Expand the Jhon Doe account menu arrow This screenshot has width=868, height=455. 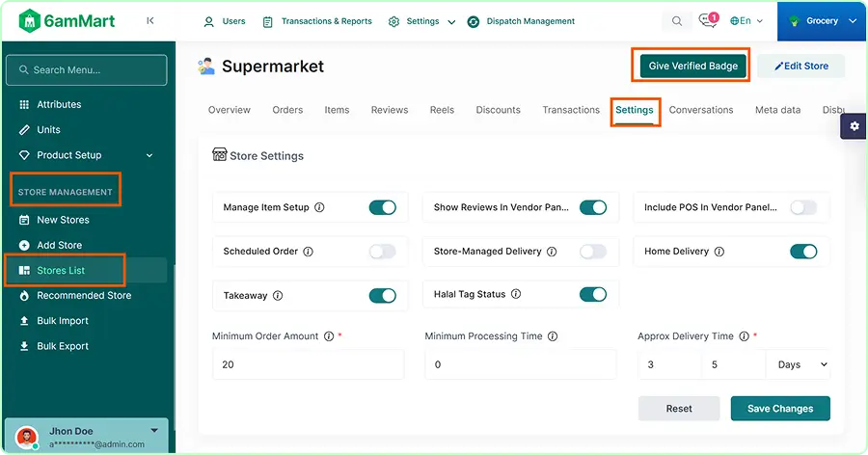click(154, 431)
